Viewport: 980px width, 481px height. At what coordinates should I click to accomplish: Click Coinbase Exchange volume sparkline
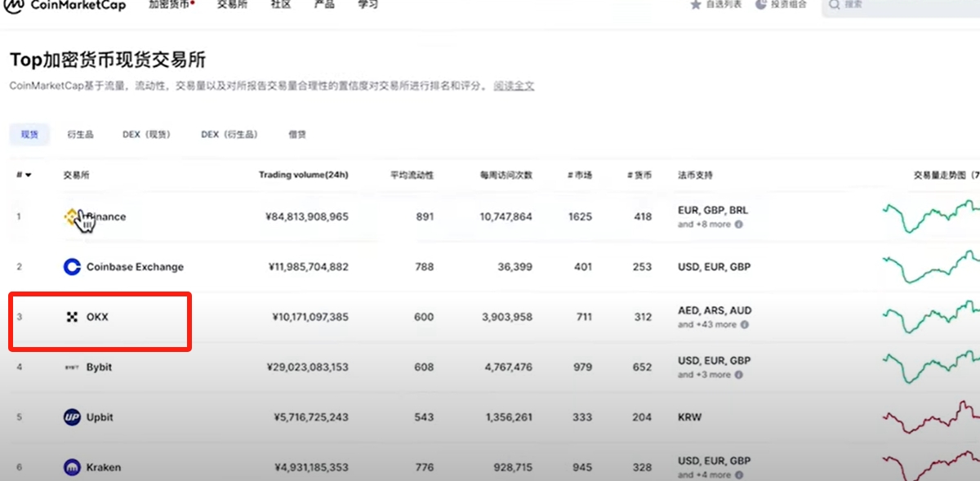pyautogui.click(x=931, y=267)
